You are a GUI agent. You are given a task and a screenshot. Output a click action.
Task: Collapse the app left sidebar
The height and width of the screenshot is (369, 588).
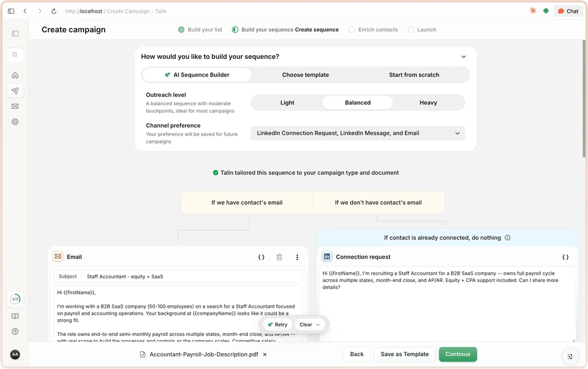click(15, 34)
